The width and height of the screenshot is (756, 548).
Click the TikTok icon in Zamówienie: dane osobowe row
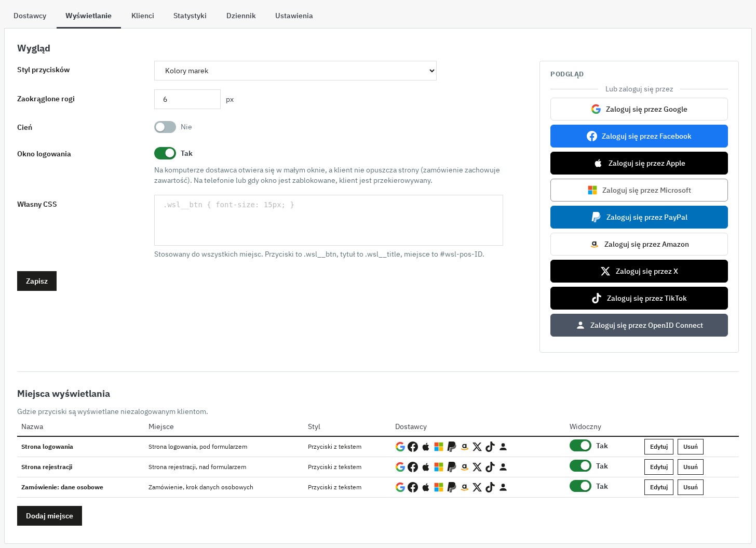pyautogui.click(x=490, y=487)
